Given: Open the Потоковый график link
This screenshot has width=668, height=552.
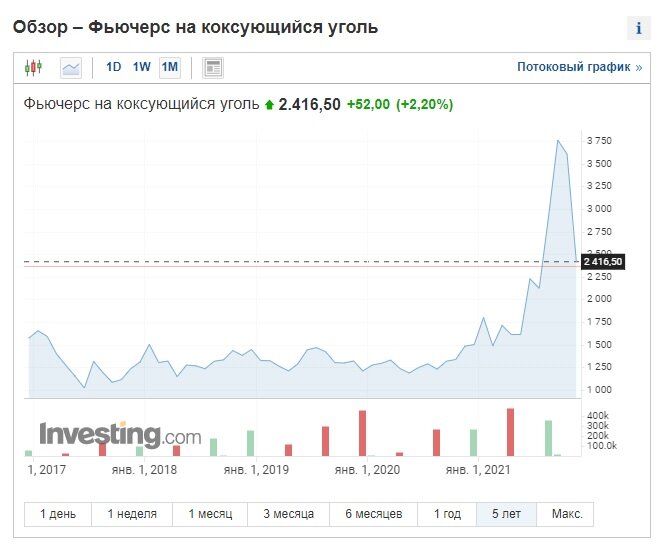Looking at the screenshot, I should click(x=574, y=68).
